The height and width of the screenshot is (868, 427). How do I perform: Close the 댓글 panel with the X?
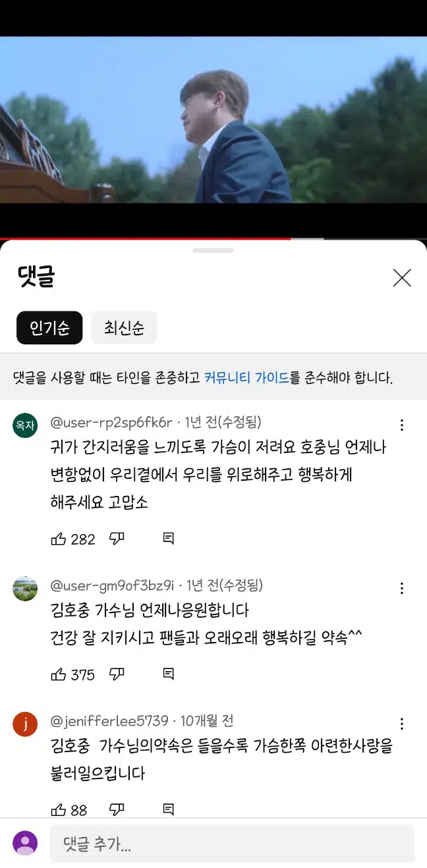(x=402, y=278)
